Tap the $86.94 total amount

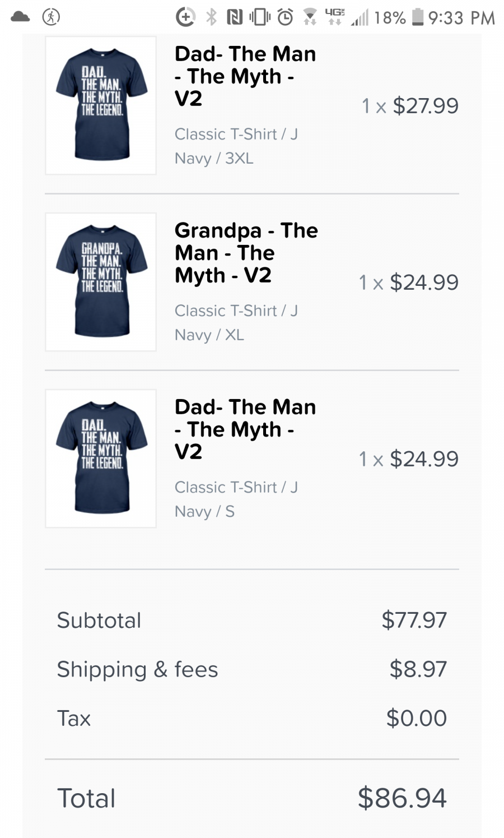[402, 798]
